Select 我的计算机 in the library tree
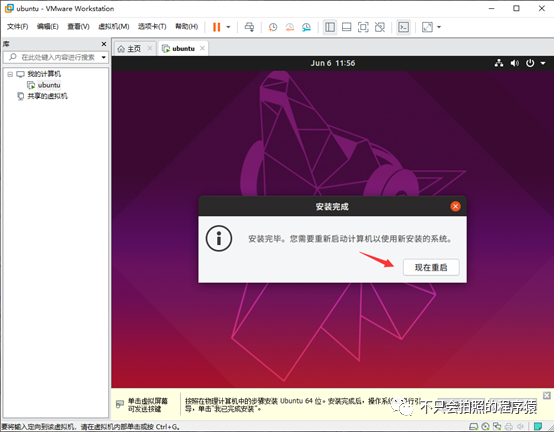 (x=44, y=74)
